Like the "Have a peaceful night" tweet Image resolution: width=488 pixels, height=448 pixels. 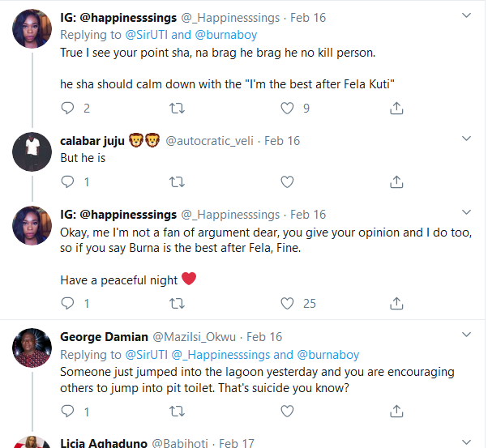click(x=286, y=304)
